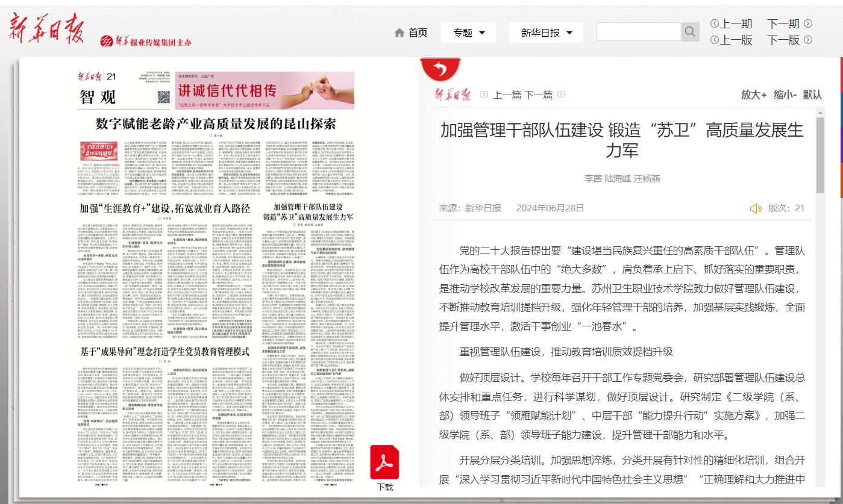
Task: Click 新华报业传媒集团主办 emblem
Action: point(145,42)
